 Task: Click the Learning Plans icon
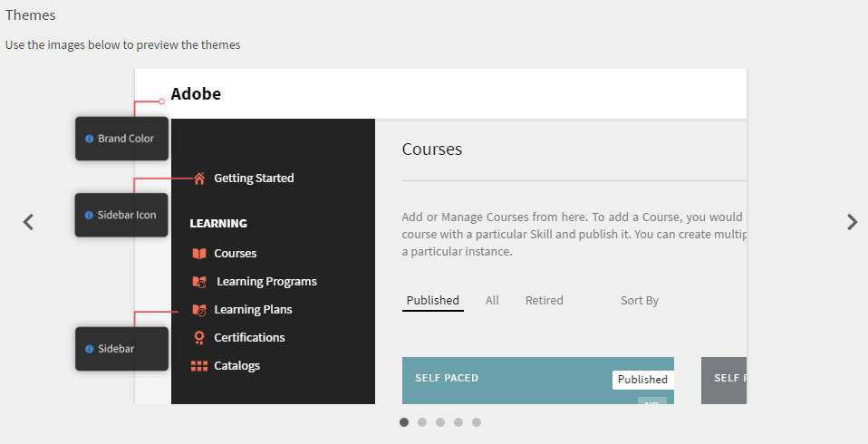[199, 310]
